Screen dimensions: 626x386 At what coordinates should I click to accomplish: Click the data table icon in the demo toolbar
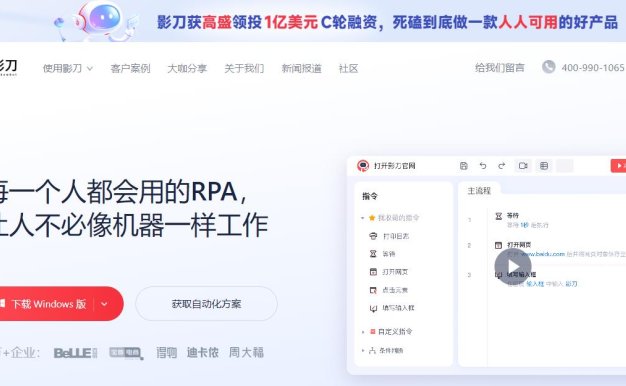click(544, 166)
